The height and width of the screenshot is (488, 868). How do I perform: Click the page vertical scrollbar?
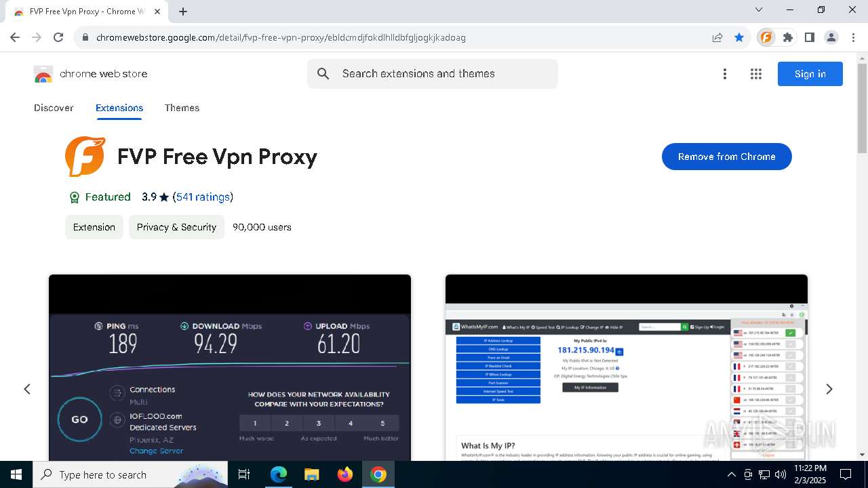[x=862, y=108]
